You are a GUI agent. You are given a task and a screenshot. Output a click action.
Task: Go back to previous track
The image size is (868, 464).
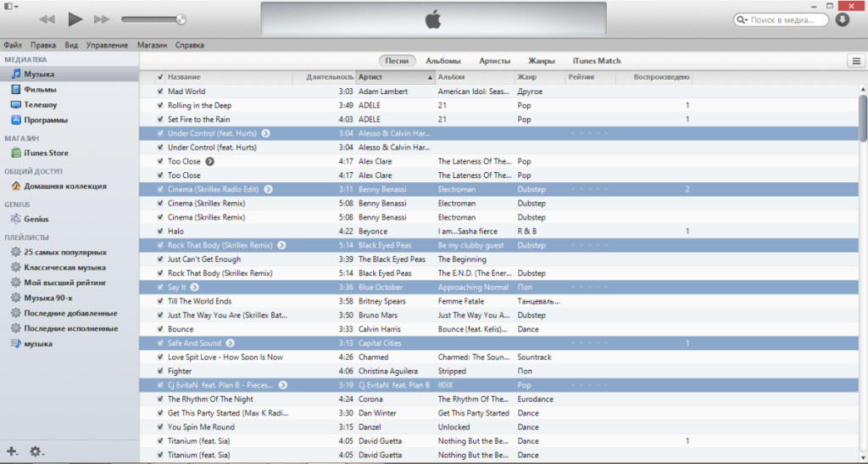pyautogui.click(x=47, y=19)
